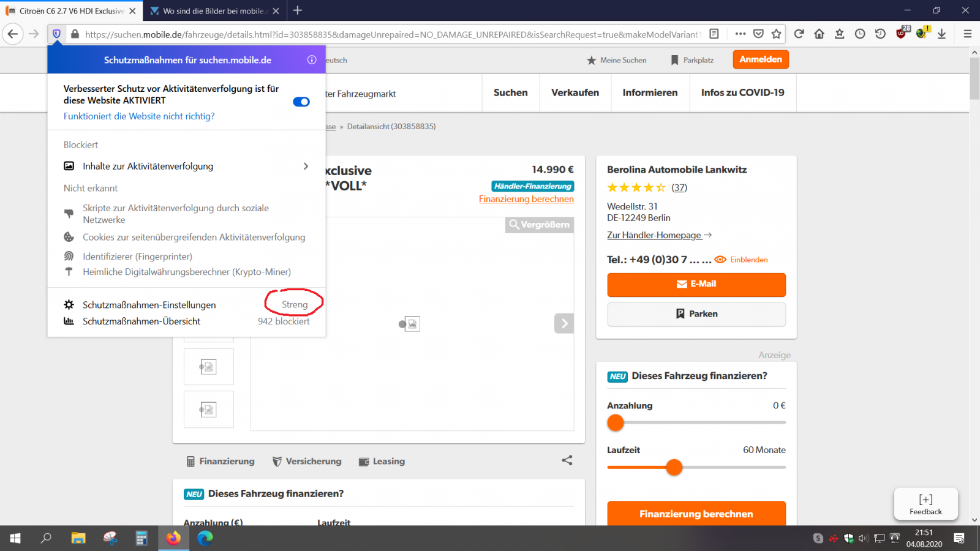Open notification center icon in system tray
Image resolution: width=980 pixels, height=551 pixels.
(x=959, y=538)
